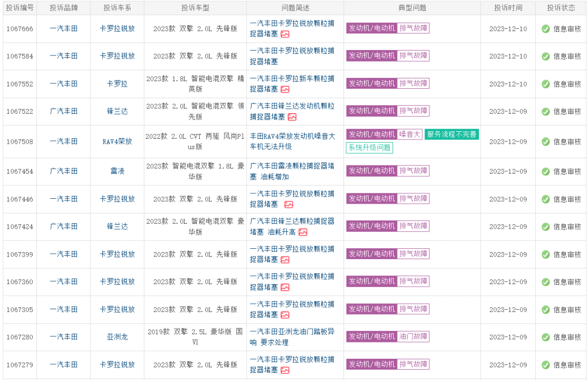Click the model text 2019款 双擎 2.5L 豪华版 国VI
Image resolution: width=588 pixels, height=380 pixels.
[x=195, y=337]
